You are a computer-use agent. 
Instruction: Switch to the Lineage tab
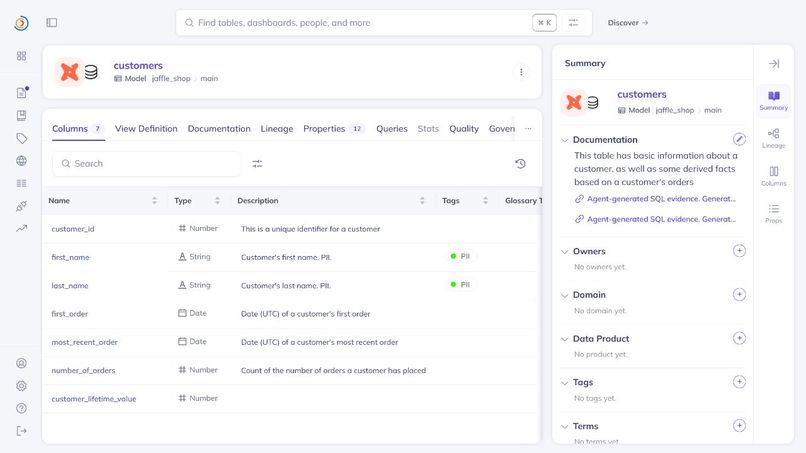pos(277,129)
